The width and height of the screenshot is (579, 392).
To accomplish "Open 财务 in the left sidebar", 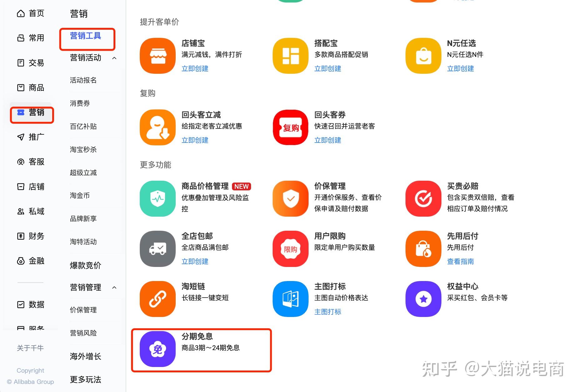I will point(30,236).
